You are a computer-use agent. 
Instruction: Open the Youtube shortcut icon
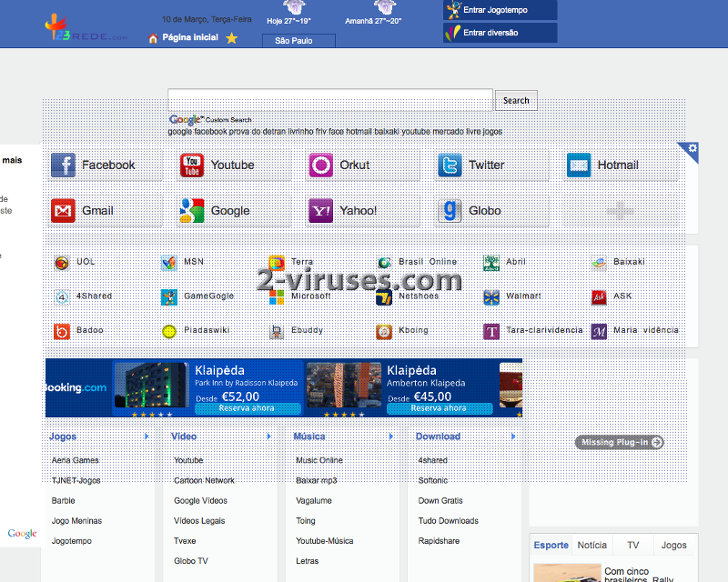pos(192,165)
